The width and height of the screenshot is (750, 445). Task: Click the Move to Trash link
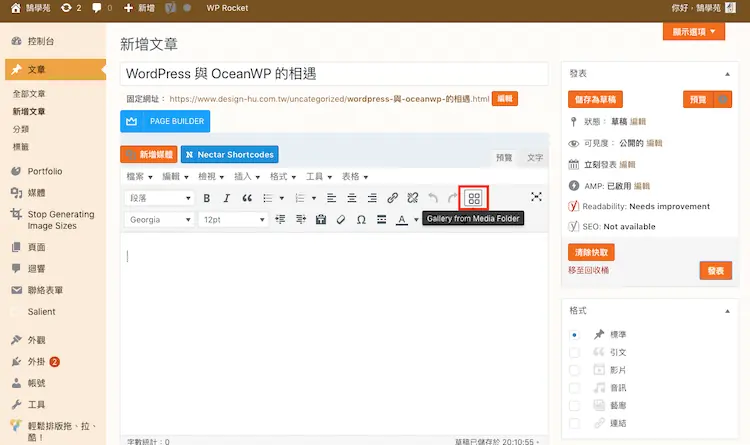pos(588,270)
